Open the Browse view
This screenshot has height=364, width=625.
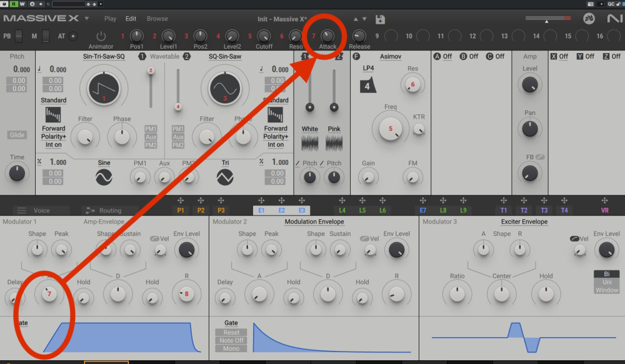coord(157,19)
